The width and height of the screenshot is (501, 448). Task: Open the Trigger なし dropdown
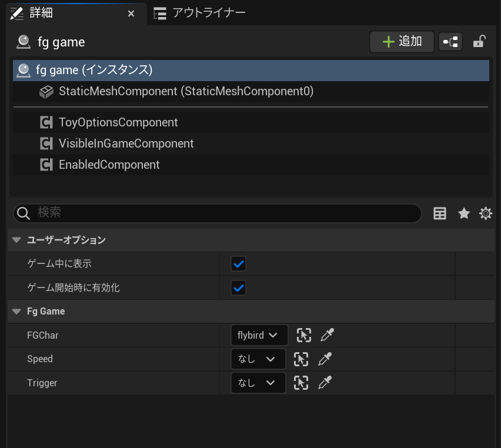[258, 383]
